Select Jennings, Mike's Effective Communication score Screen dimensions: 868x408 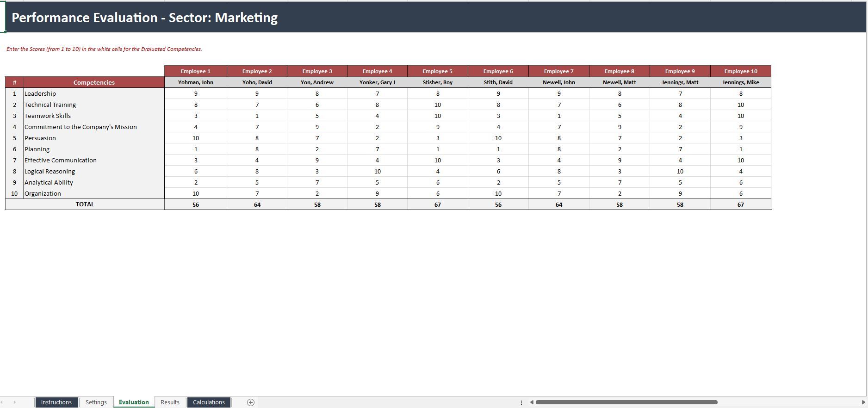tap(741, 160)
